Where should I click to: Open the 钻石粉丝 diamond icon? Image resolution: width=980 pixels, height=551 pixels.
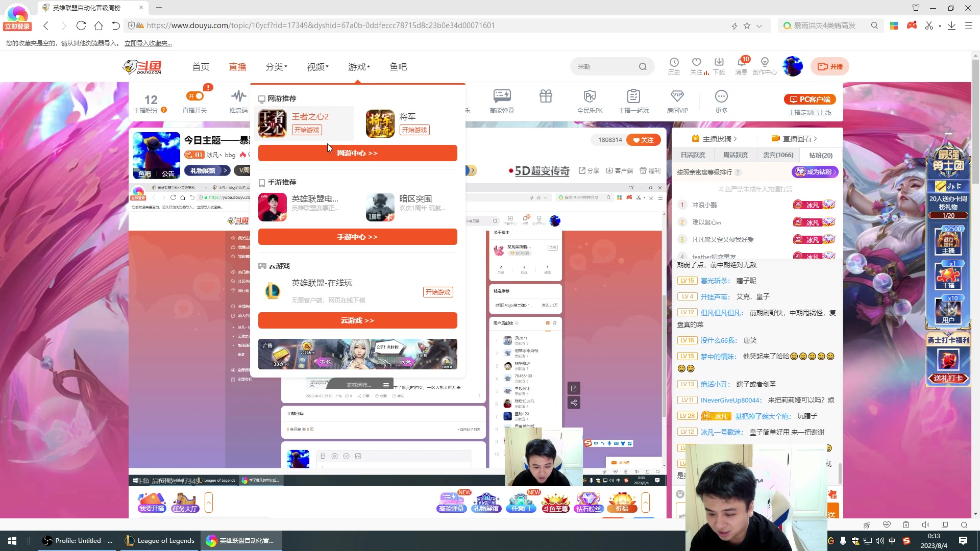588,503
